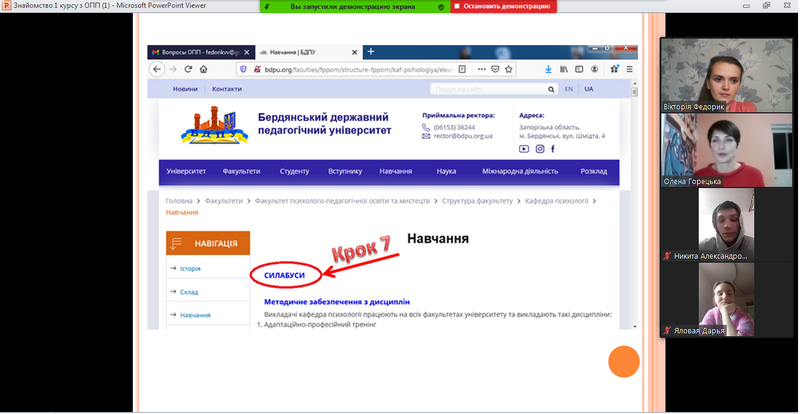800x414 pixels.
Task: Open Історія in the navigation sidebar
Action: [190, 269]
